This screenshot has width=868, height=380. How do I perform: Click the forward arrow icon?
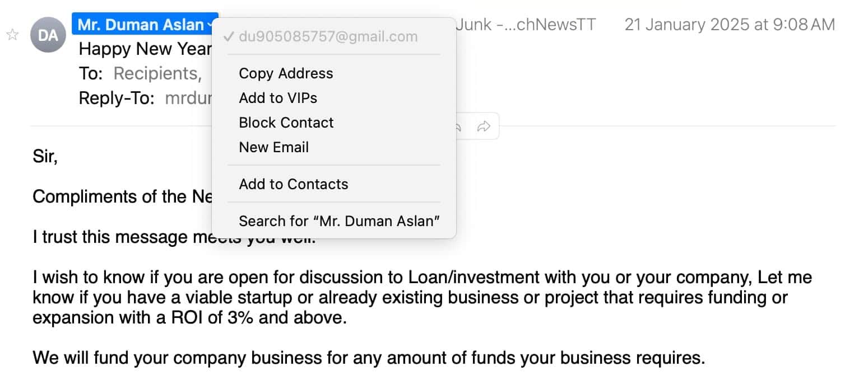tap(483, 127)
